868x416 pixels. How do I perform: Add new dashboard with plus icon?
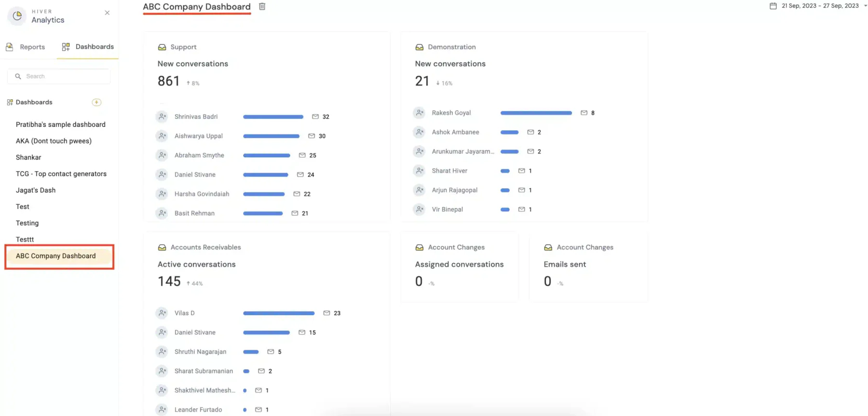pyautogui.click(x=96, y=102)
